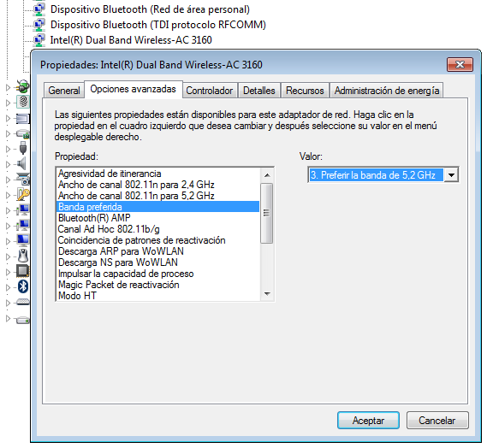This screenshot has width=487, height=448.
Task: Select the 'Banda preferida' property
Action: click(x=157, y=207)
